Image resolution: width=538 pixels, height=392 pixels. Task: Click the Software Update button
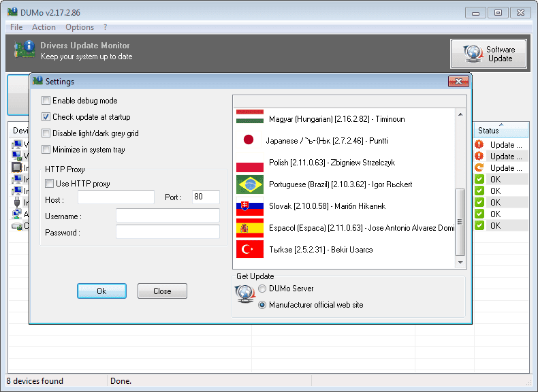point(489,54)
